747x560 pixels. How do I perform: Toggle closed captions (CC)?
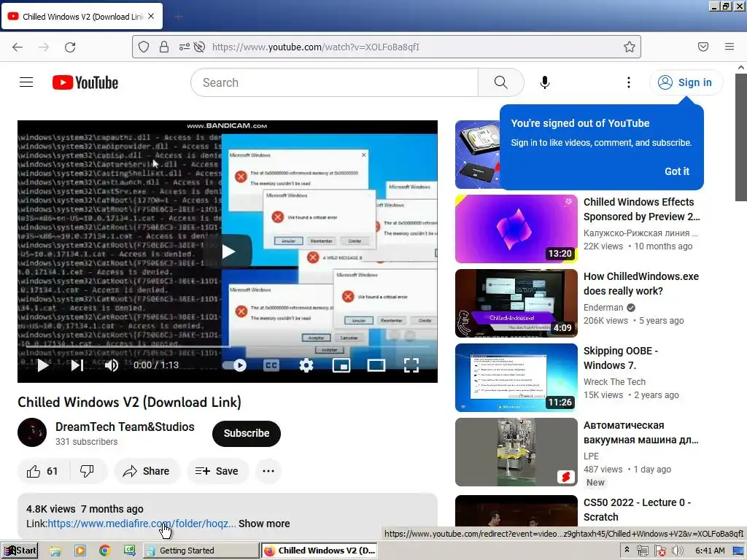[x=271, y=365]
